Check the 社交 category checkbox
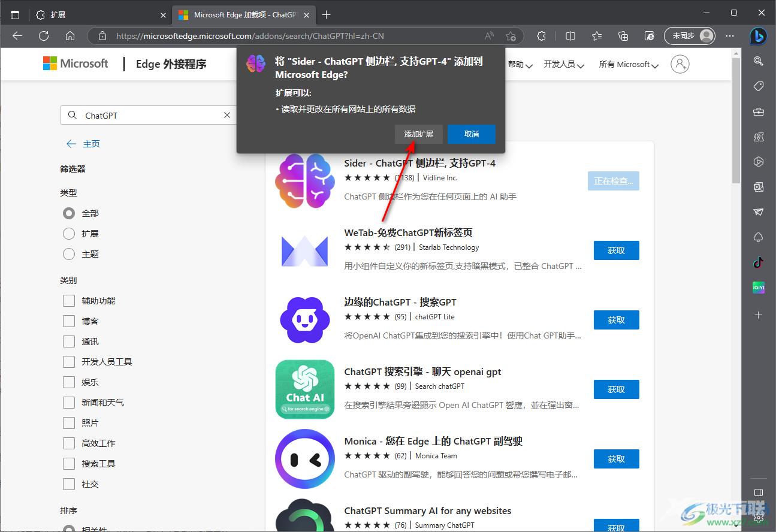The image size is (776, 532). [69, 484]
